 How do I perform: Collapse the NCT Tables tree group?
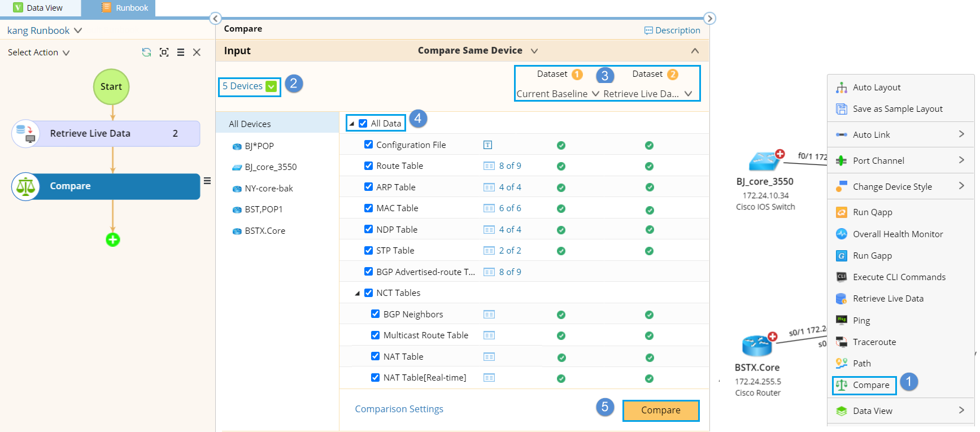tap(357, 293)
